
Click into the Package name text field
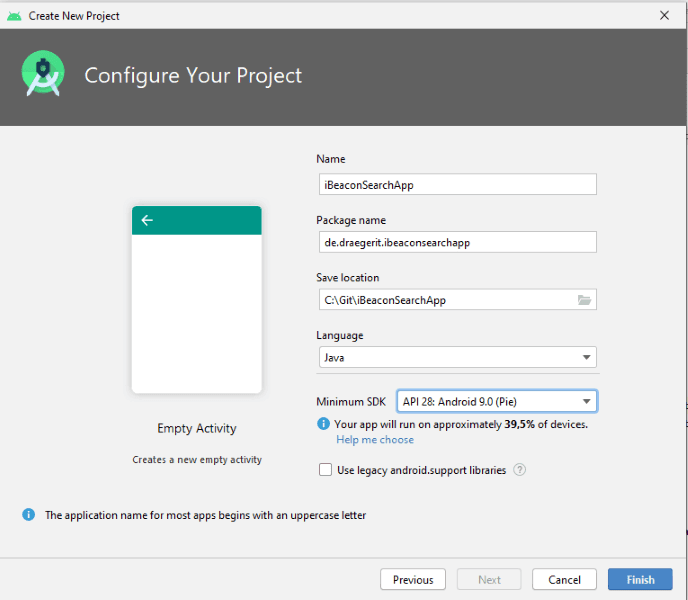(456, 242)
